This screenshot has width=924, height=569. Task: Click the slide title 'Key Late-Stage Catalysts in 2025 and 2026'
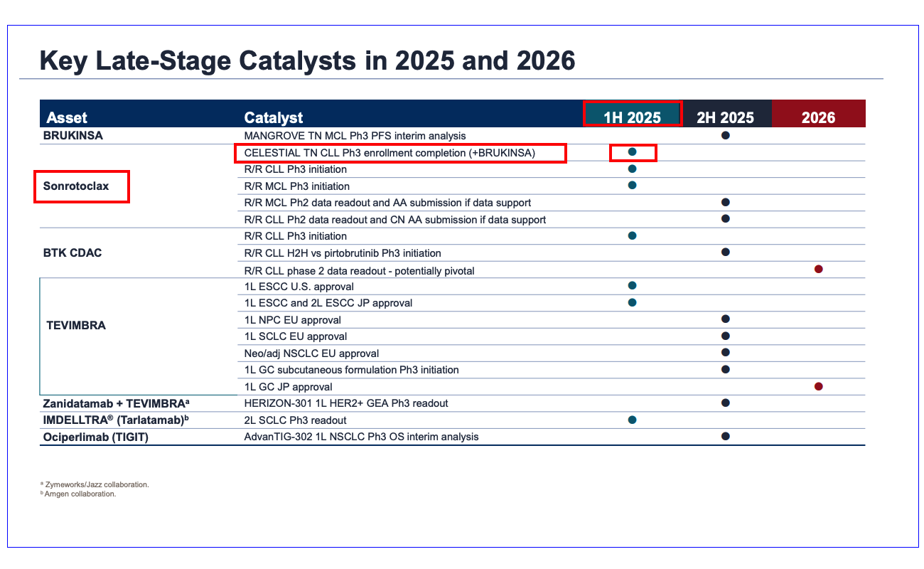(307, 61)
